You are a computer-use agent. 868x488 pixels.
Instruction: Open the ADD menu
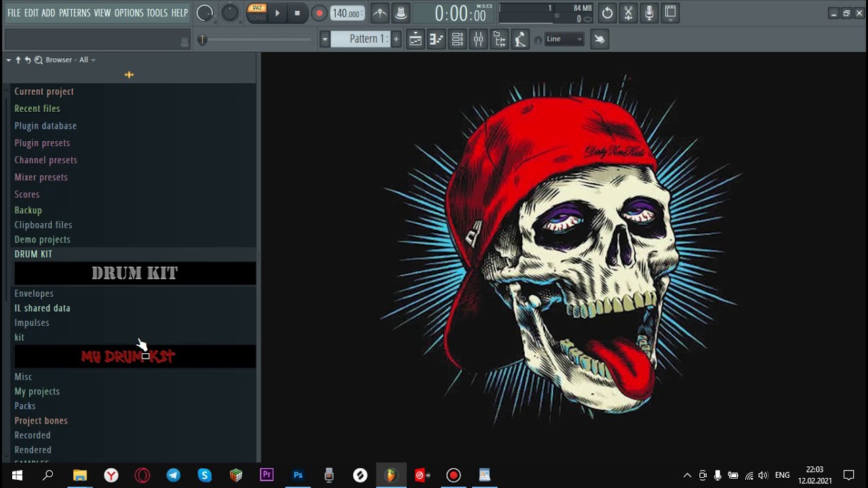click(48, 13)
